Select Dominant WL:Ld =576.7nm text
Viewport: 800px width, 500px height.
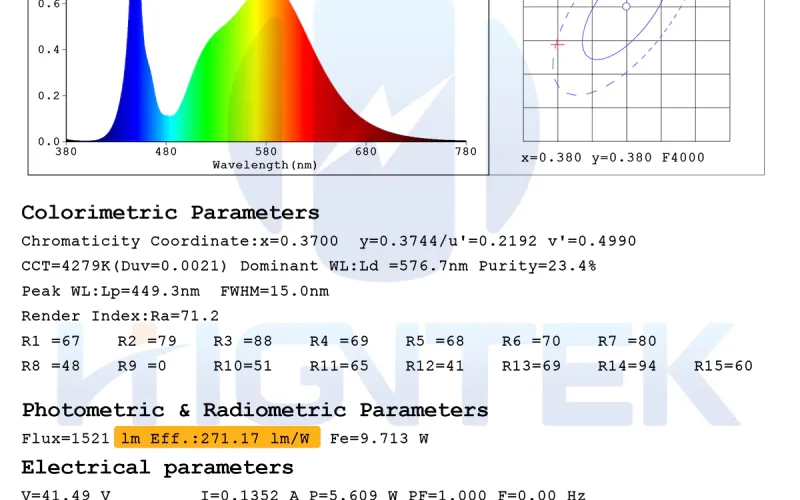[x=354, y=266]
